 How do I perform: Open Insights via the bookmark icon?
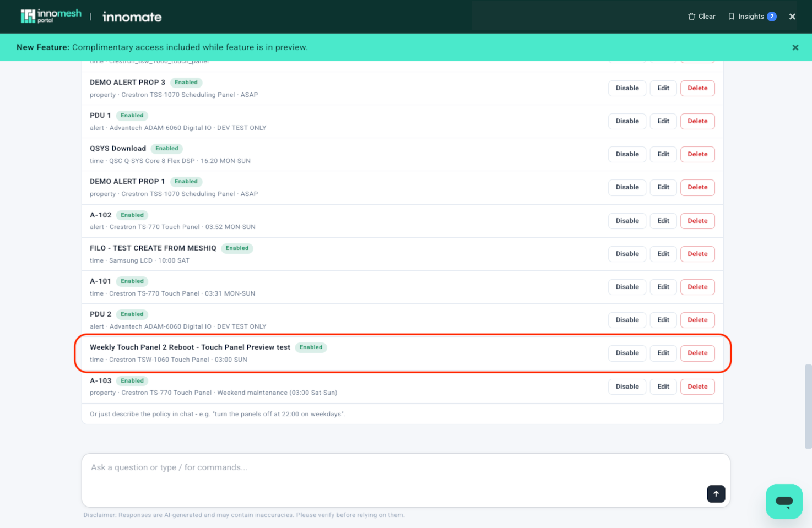[731, 17]
